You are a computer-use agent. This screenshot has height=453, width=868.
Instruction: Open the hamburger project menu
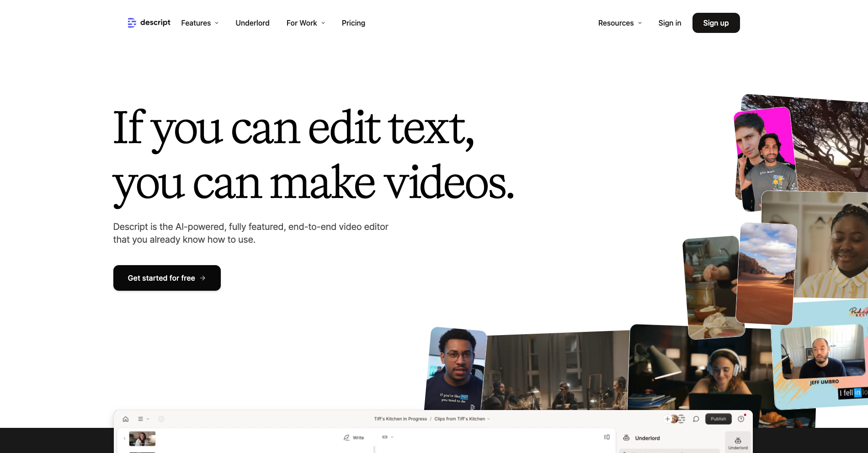pos(140,419)
